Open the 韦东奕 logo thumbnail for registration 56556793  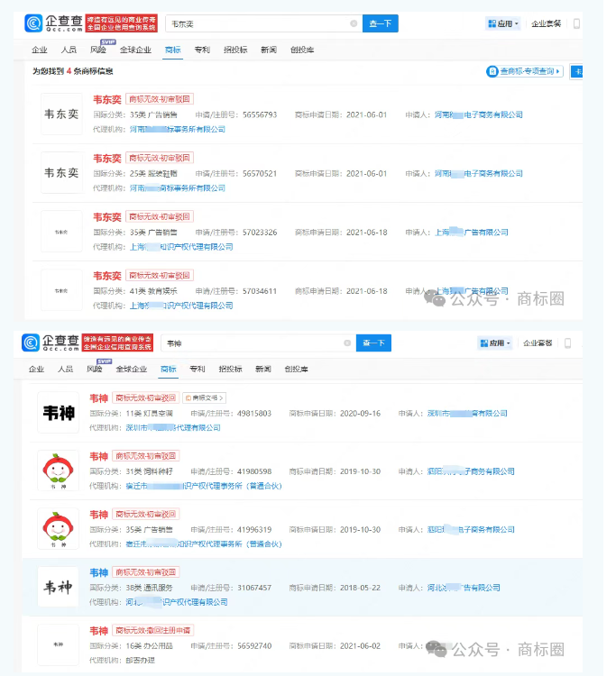[62, 114]
